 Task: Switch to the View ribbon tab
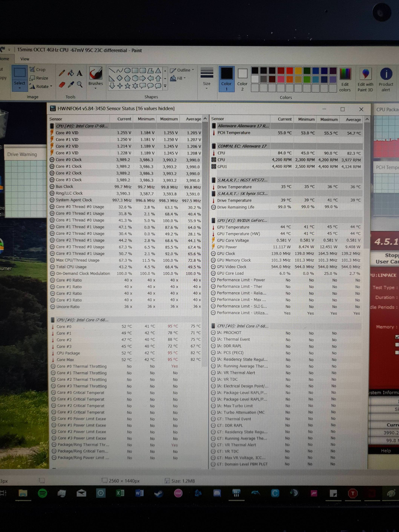click(25, 59)
